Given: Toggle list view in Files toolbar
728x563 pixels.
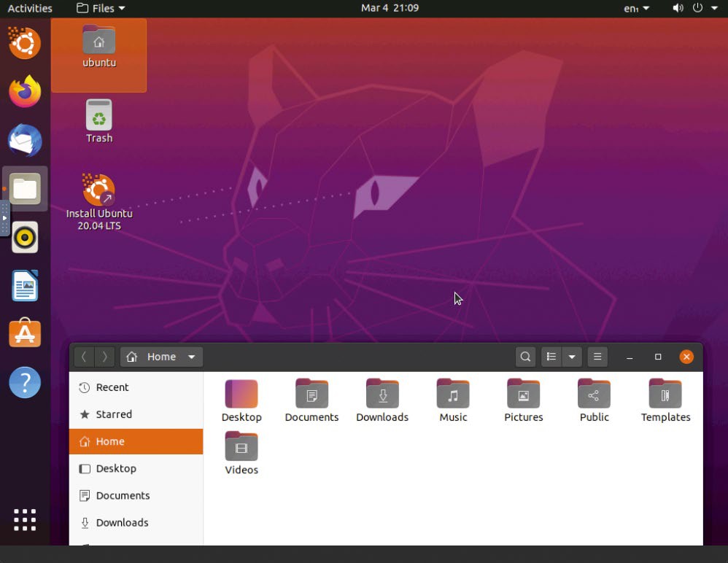Looking at the screenshot, I should tap(551, 357).
